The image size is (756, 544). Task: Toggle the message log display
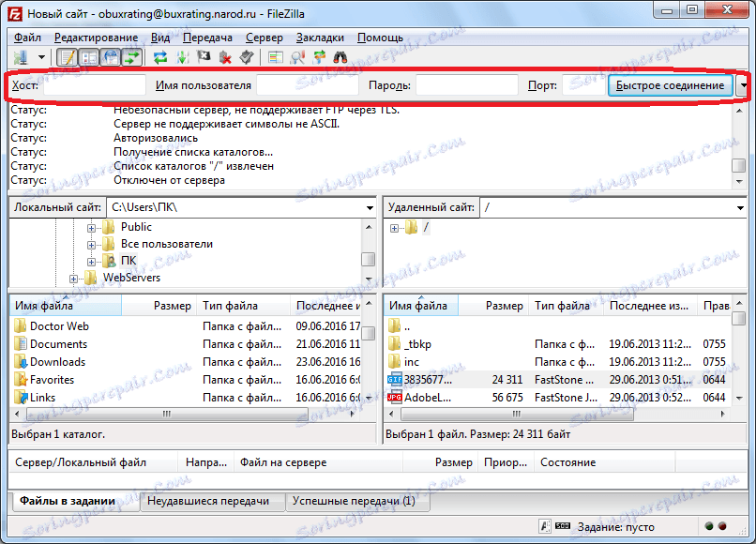click(67, 57)
